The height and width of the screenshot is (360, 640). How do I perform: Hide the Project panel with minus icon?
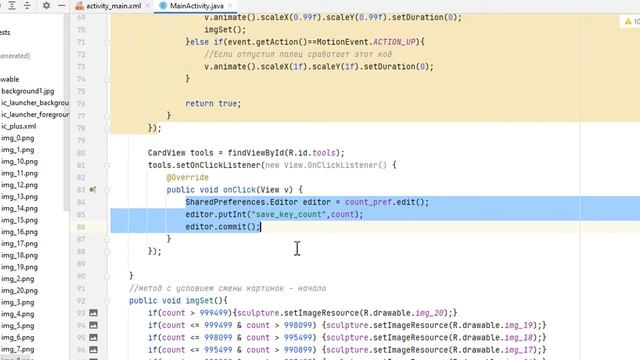pos(62,6)
